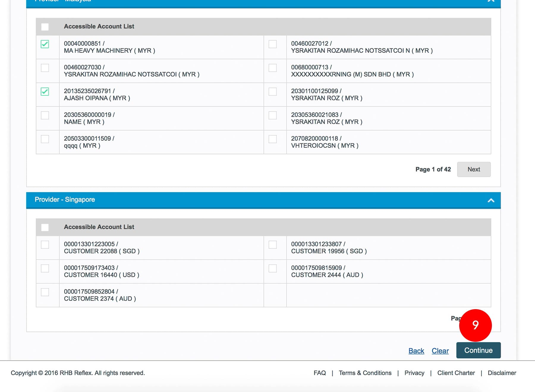The height and width of the screenshot is (392, 535).
Task: Click the Back link
Action: [416, 351]
